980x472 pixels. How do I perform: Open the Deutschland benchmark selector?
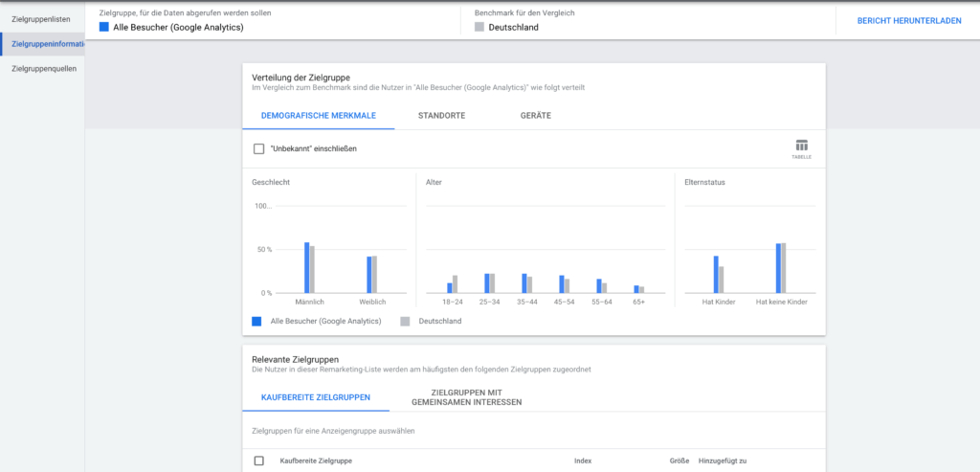pyautogui.click(x=512, y=28)
